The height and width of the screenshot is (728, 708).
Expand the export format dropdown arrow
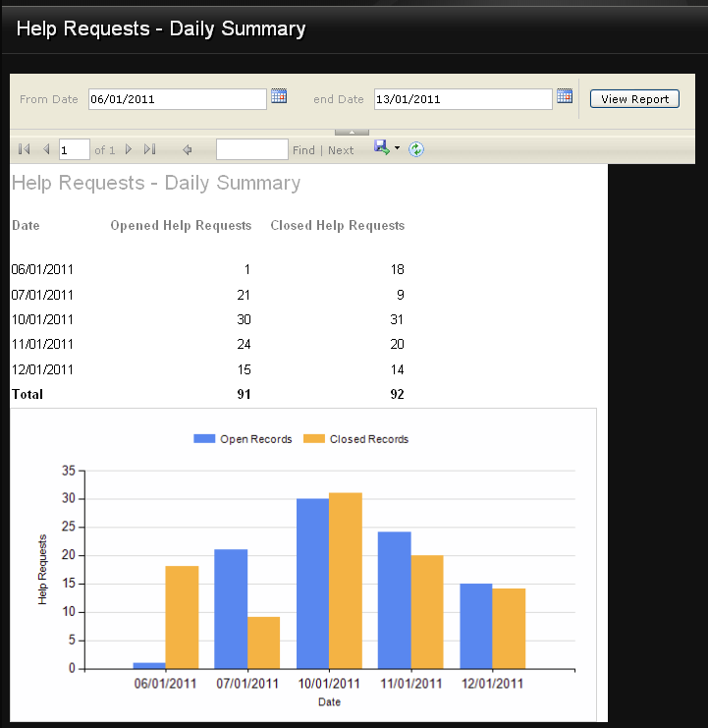coord(397,149)
